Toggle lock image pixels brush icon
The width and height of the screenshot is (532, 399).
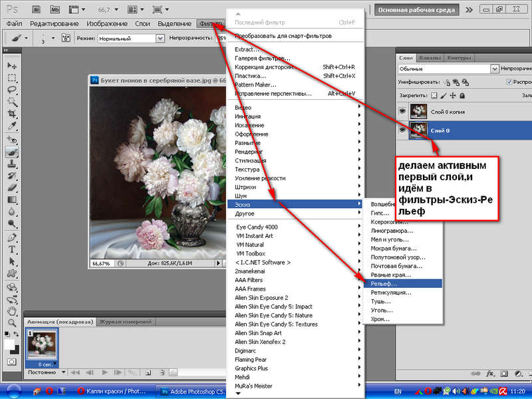[444, 96]
